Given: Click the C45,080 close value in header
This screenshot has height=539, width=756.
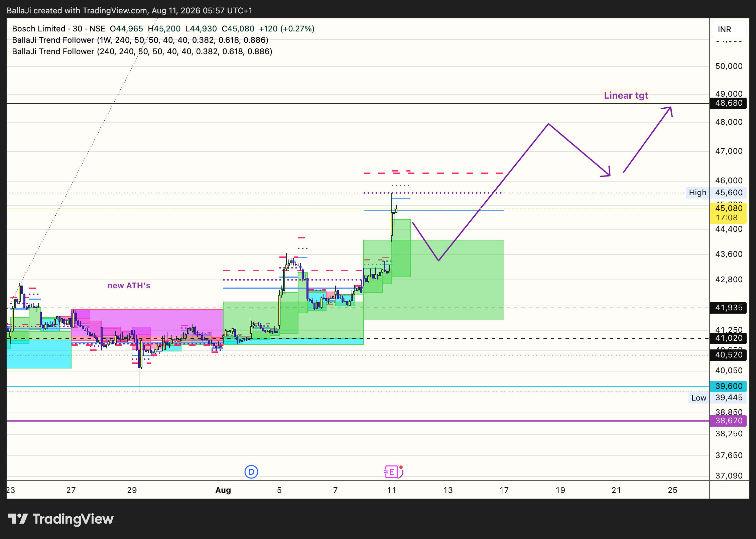Looking at the screenshot, I should pyautogui.click(x=238, y=29).
